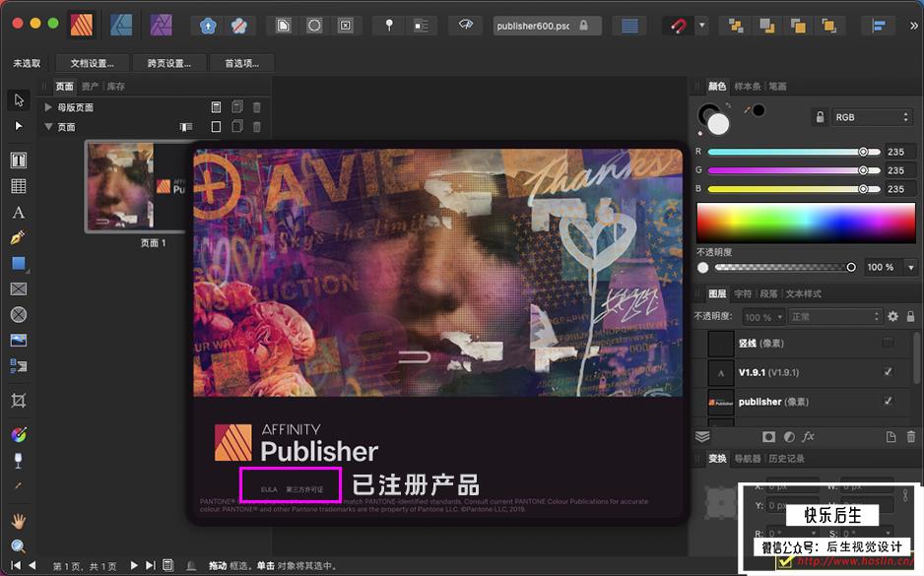Image resolution: width=924 pixels, height=576 pixels.
Task: Click the baseline grid icon in toolbar
Action: [629, 26]
